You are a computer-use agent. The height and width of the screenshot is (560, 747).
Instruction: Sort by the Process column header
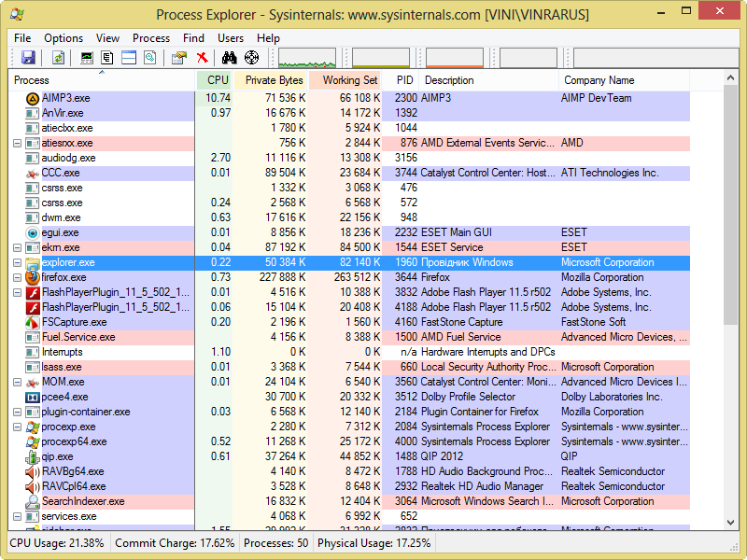pyautogui.click(x=103, y=80)
